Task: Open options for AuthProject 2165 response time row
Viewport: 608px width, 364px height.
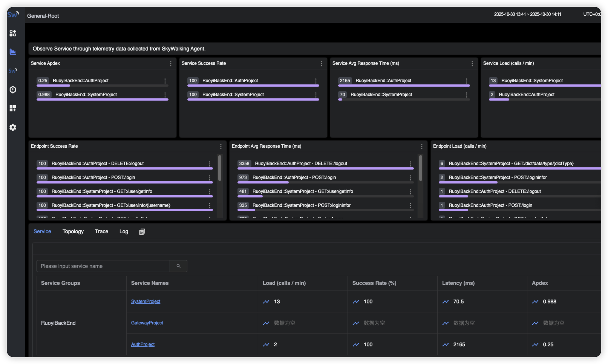Action: point(467,81)
